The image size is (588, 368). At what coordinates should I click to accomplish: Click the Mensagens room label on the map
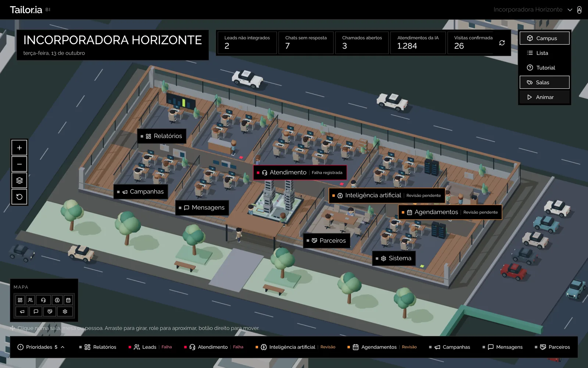(x=202, y=208)
